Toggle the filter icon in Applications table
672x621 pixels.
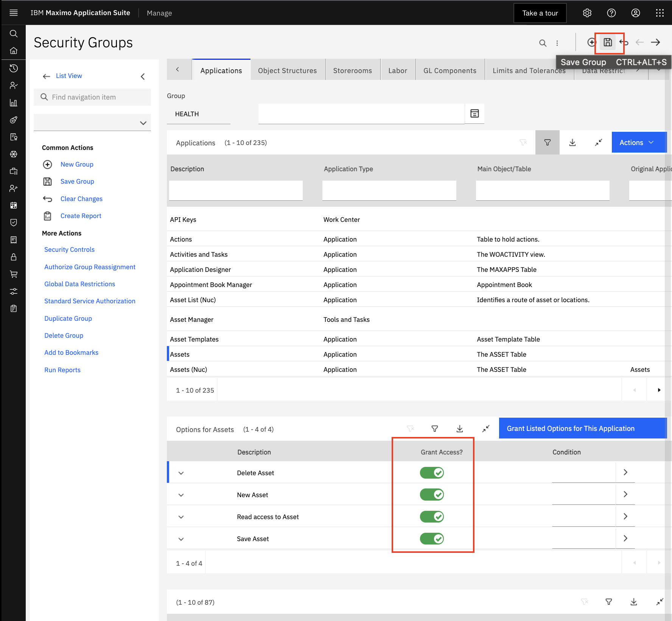(x=548, y=142)
